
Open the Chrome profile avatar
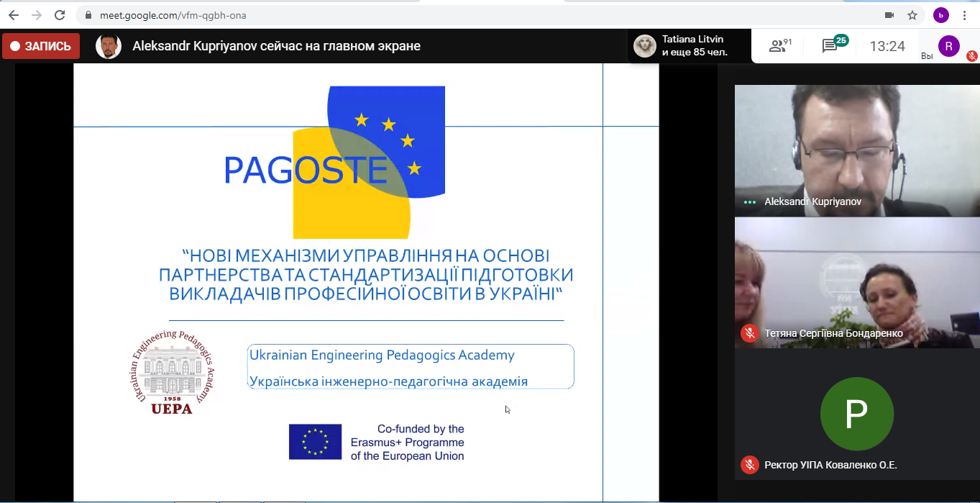click(x=940, y=15)
